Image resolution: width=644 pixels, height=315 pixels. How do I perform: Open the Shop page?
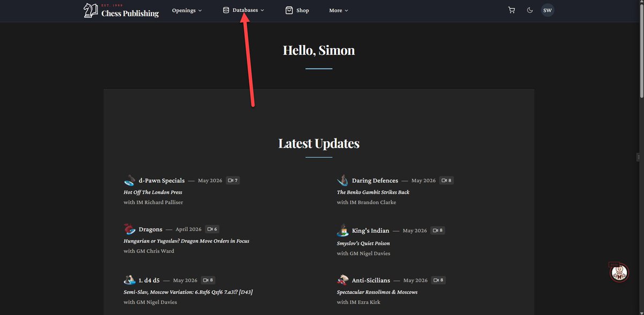click(x=297, y=10)
